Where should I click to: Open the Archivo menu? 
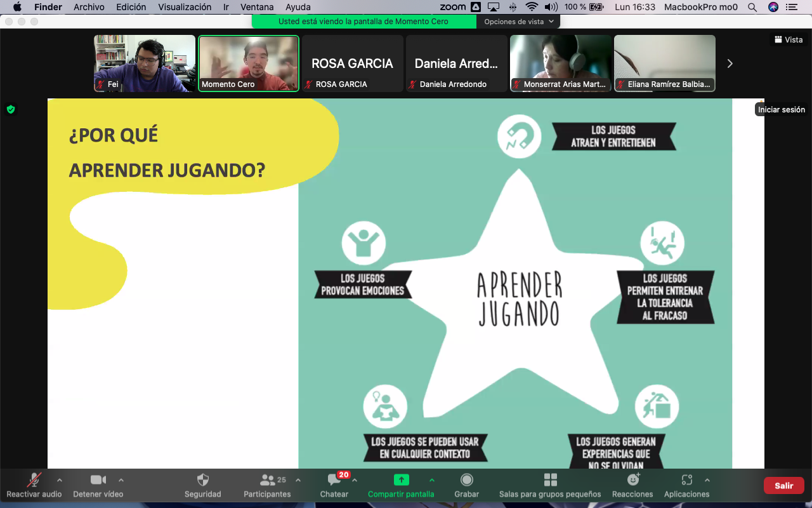coord(89,7)
